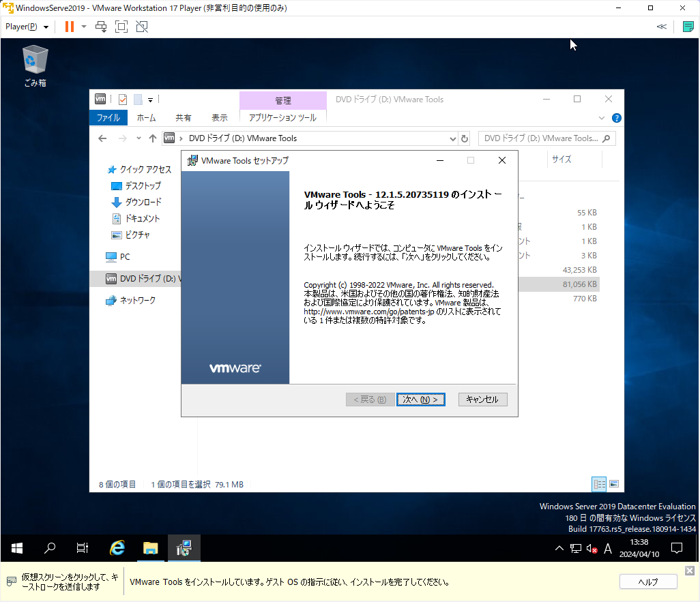Refresh the Explorer folder view
This screenshot has width=700, height=602.
click(x=465, y=139)
